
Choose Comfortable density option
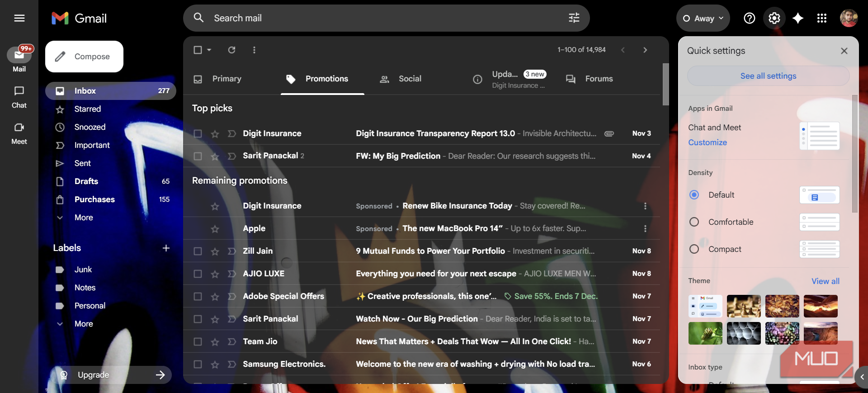[694, 222]
